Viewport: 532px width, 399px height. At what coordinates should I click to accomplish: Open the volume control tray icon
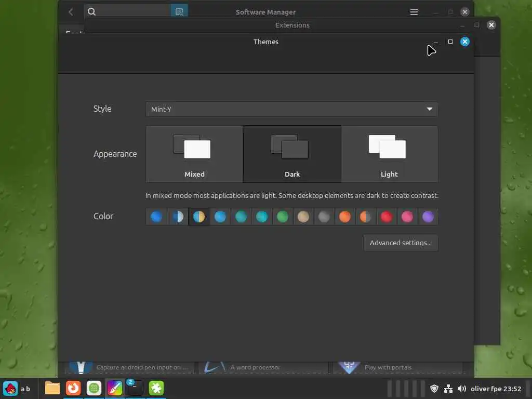click(461, 389)
